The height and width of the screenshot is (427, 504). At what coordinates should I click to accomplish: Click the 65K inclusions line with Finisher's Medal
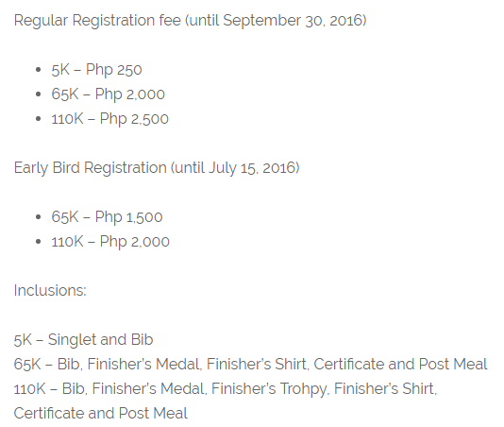point(251,365)
